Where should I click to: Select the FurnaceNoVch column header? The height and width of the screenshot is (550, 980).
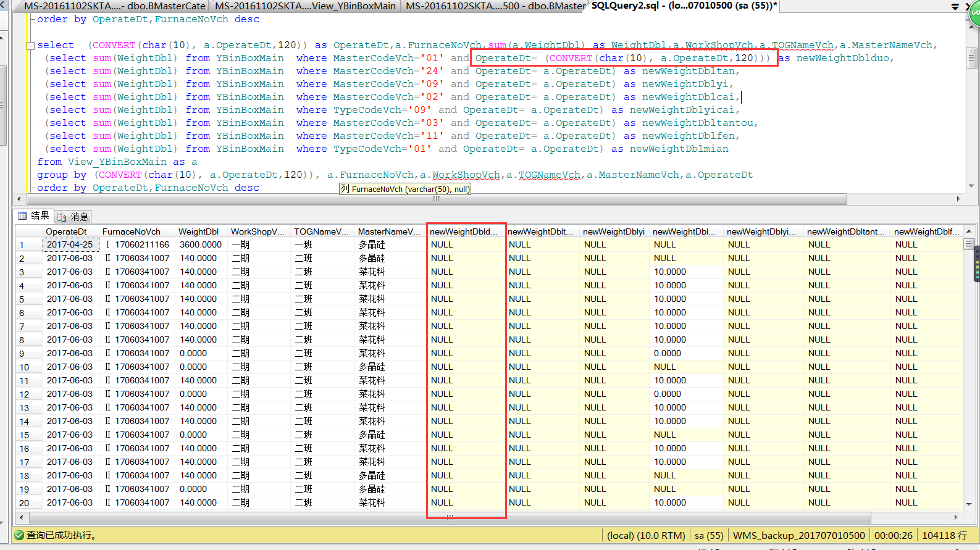click(x=137, y=231)
